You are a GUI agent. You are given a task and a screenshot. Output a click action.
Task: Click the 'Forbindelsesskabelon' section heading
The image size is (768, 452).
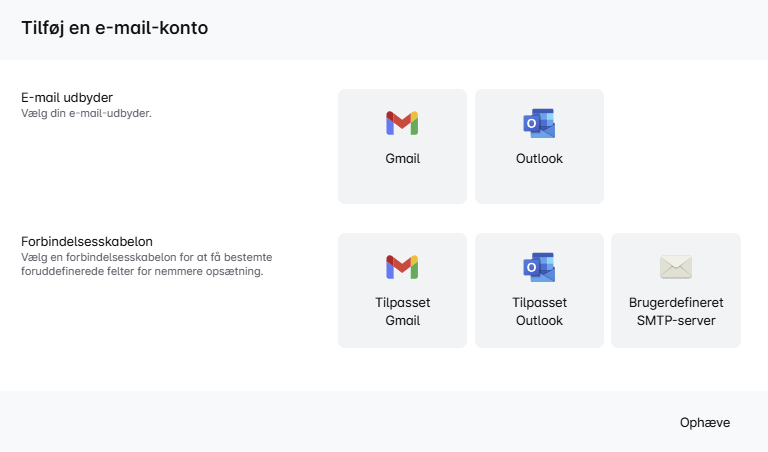pyautogui.click(x=87, y=242)
